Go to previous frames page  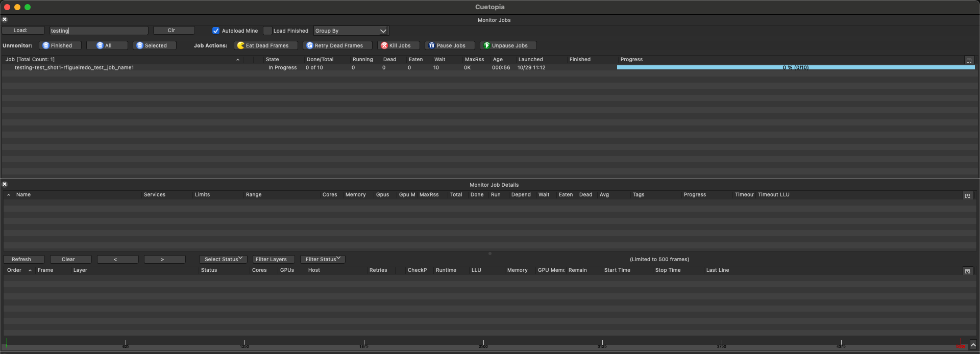point(117,259)
